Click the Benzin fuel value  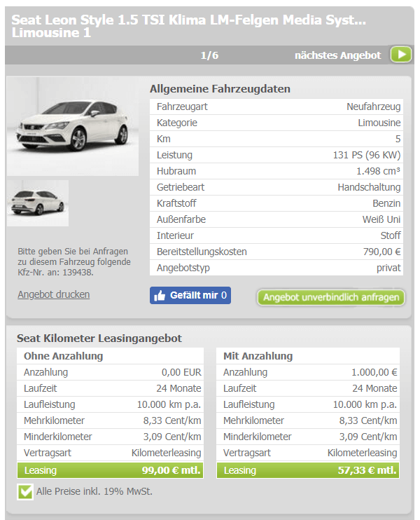point(386,203)
